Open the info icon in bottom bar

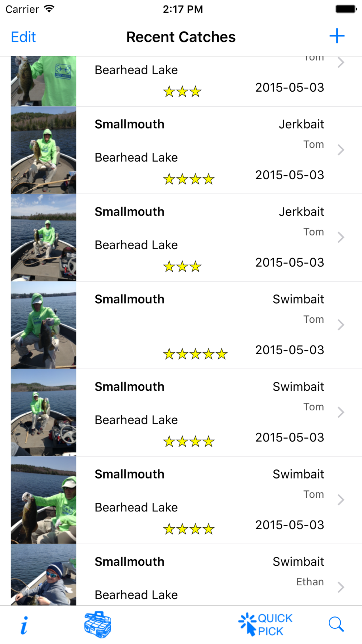tap(24, 625)
